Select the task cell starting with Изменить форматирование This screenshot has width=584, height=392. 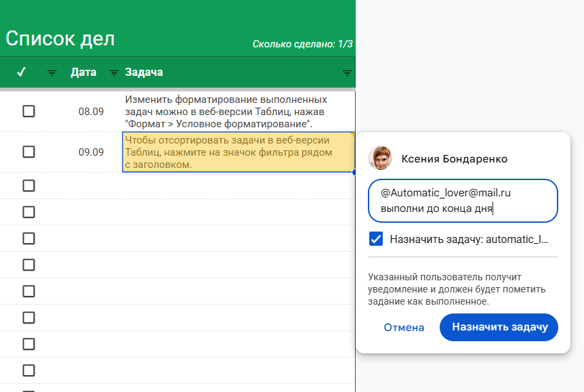238,112
